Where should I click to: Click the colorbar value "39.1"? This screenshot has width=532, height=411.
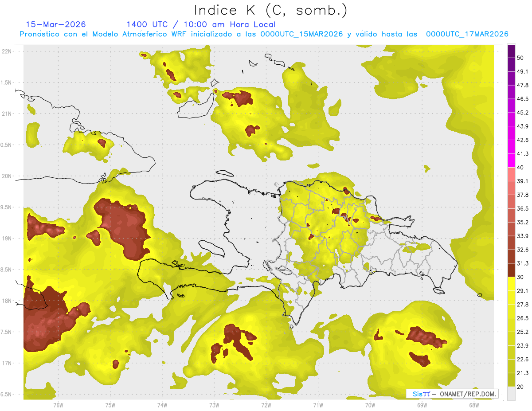point(523,181)
